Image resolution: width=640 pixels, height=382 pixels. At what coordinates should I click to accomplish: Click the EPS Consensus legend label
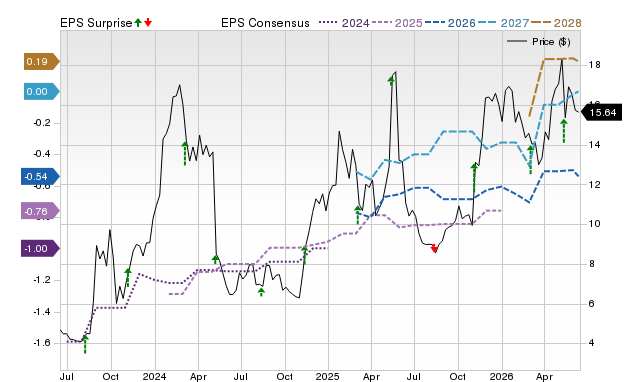[265, 23]
